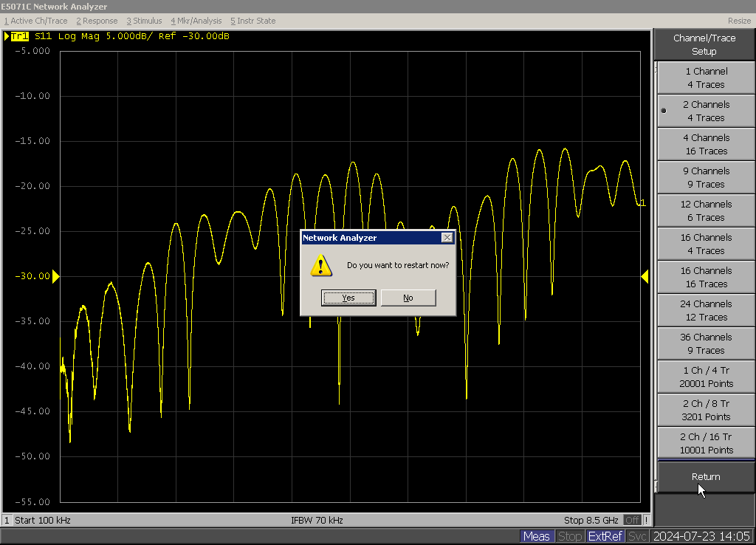The image size is (756, 545).
Task: Select 1 Channel 4 Traces option
Action: pyautogui.click(x=706, y=78)
